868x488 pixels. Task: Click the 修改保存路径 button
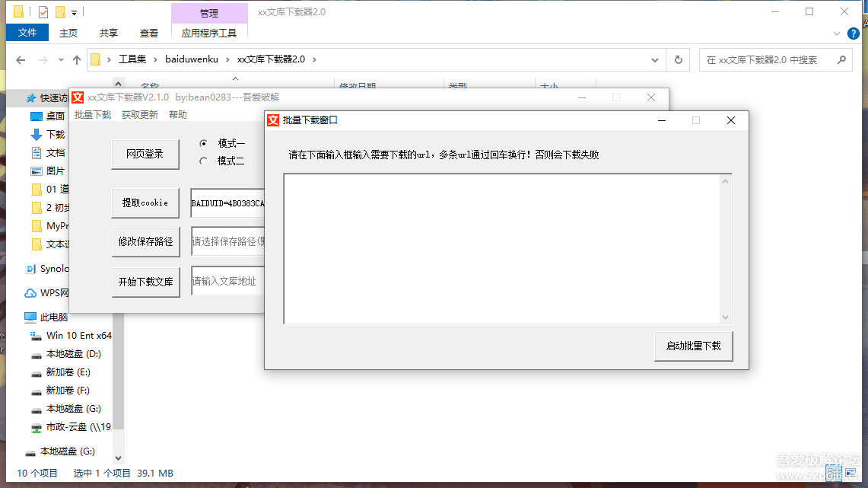point(145,241)
